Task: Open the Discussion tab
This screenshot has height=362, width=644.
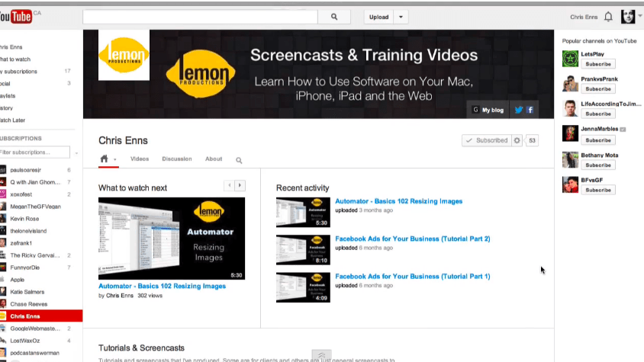Action: pyautogui.click(x=176, y=159)
